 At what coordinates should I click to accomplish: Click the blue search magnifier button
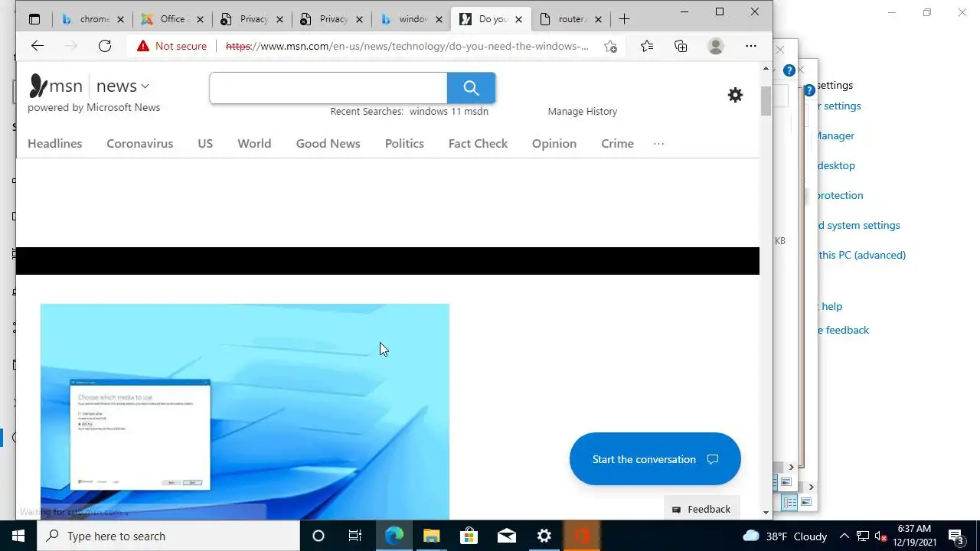click(471, 88)
